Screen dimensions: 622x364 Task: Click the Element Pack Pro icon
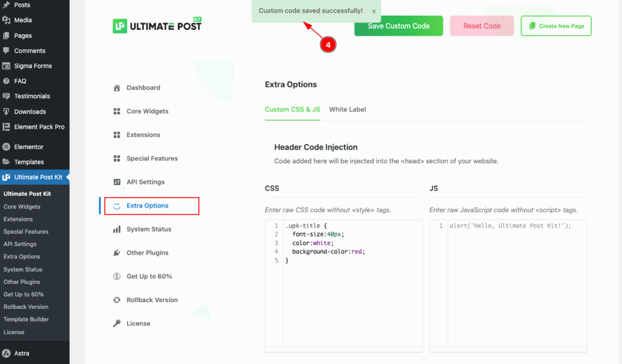6,127
